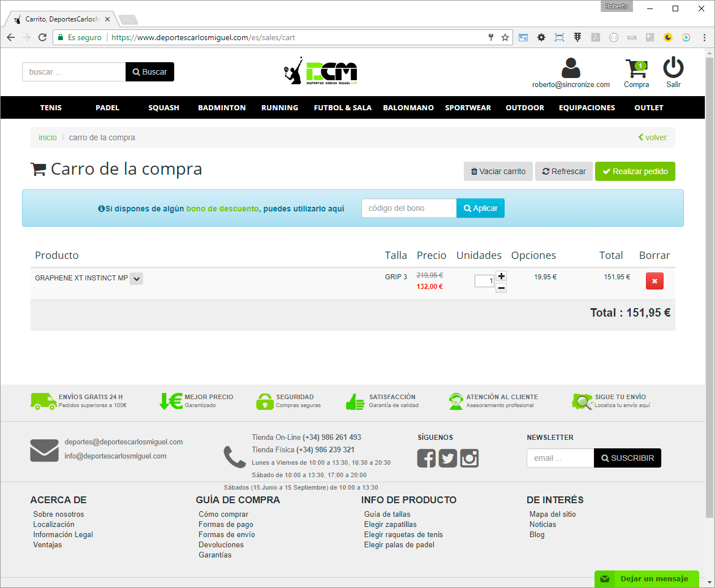Image resolution: width=715 pixels, height=588 pixels.
Task: Open the SQUASH menu
Action: [164, 107]
